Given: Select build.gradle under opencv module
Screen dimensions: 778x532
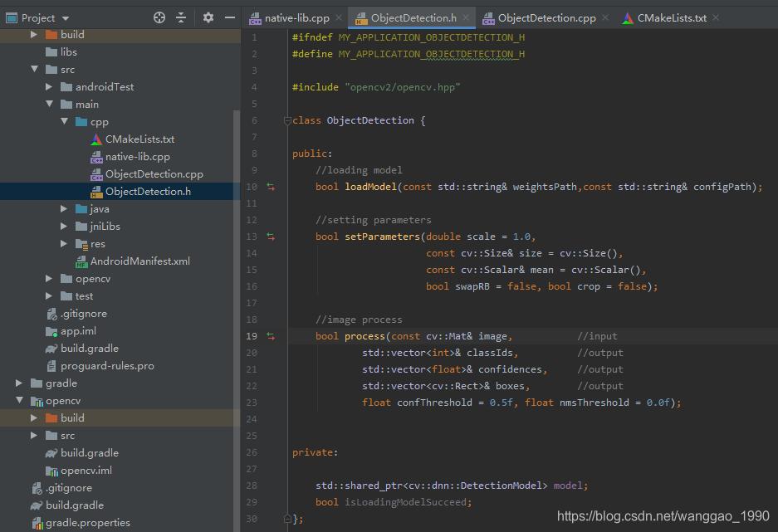Looking at the screenshot, I should (x=90, y=453).
